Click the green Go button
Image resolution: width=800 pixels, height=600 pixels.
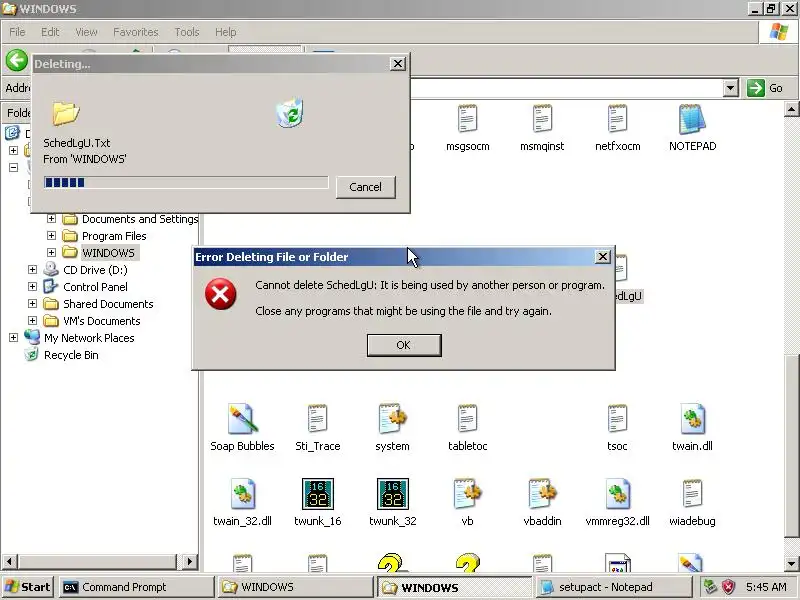click(x=765, y=88)
